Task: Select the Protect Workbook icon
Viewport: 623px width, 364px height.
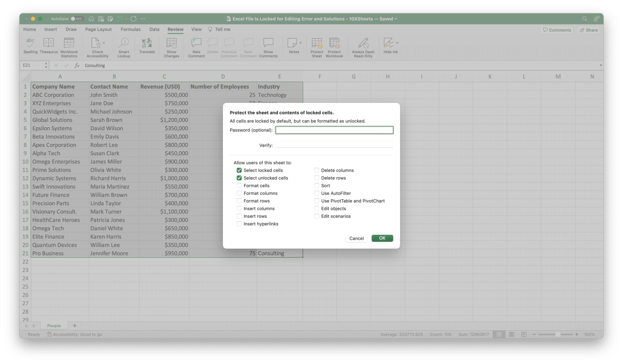Action: (334, 45)
